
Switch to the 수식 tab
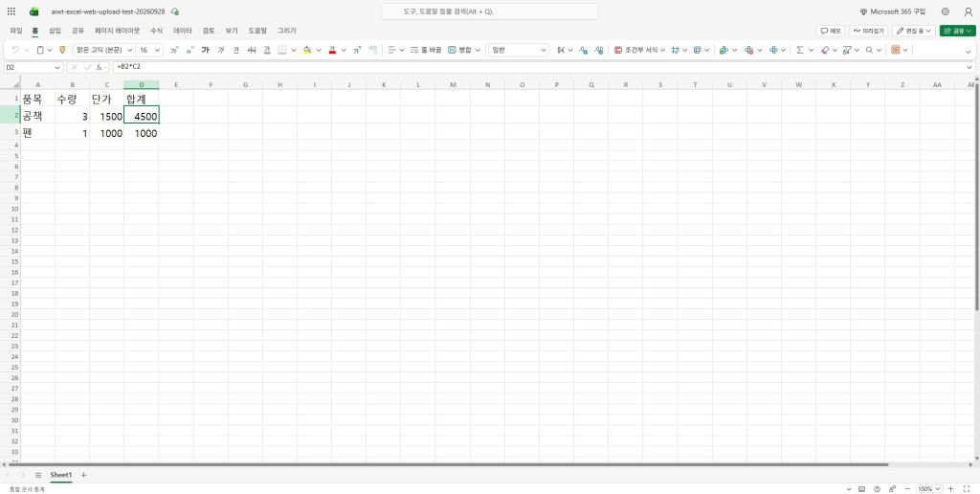tap(156, 30)
